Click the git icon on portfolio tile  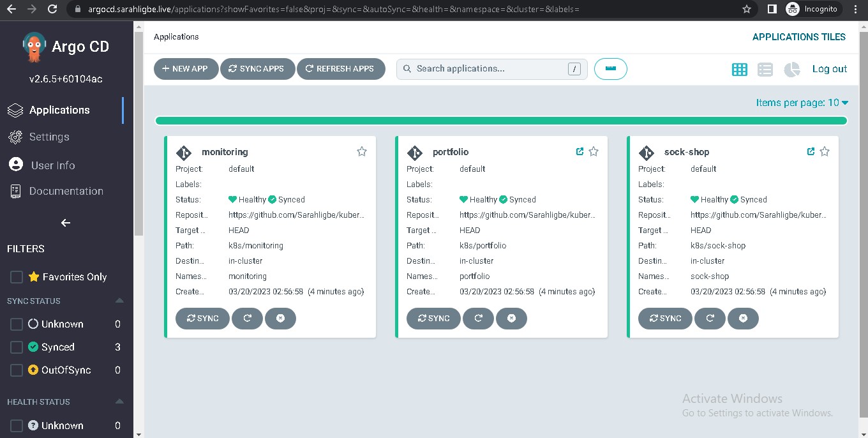[415, 153]
